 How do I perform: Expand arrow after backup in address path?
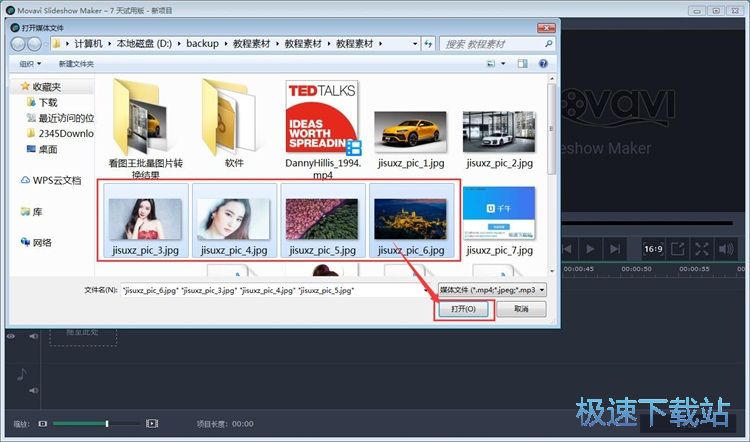click(226, 44)
